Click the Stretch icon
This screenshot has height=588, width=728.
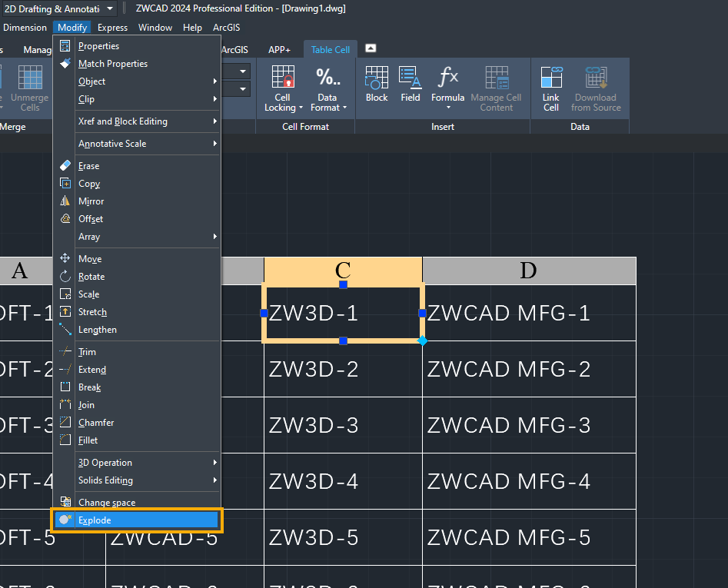pyautogui.click(x=65, y=311)
